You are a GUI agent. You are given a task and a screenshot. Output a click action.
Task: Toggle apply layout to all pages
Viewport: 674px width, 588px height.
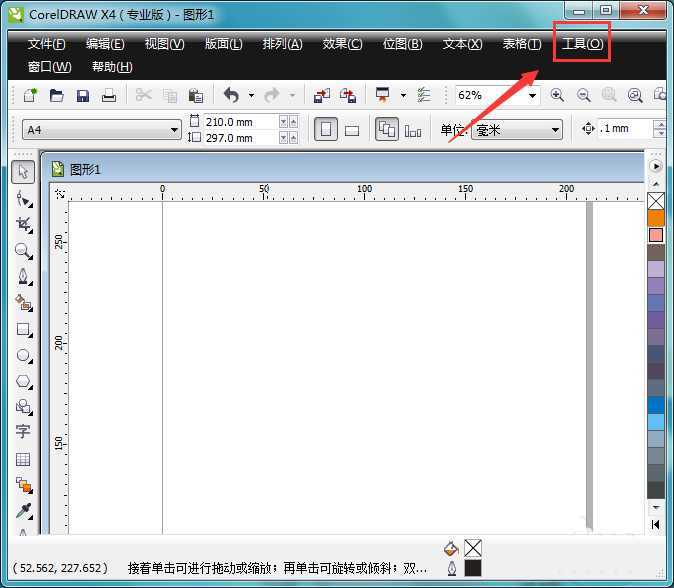click(x=386, y=130)
